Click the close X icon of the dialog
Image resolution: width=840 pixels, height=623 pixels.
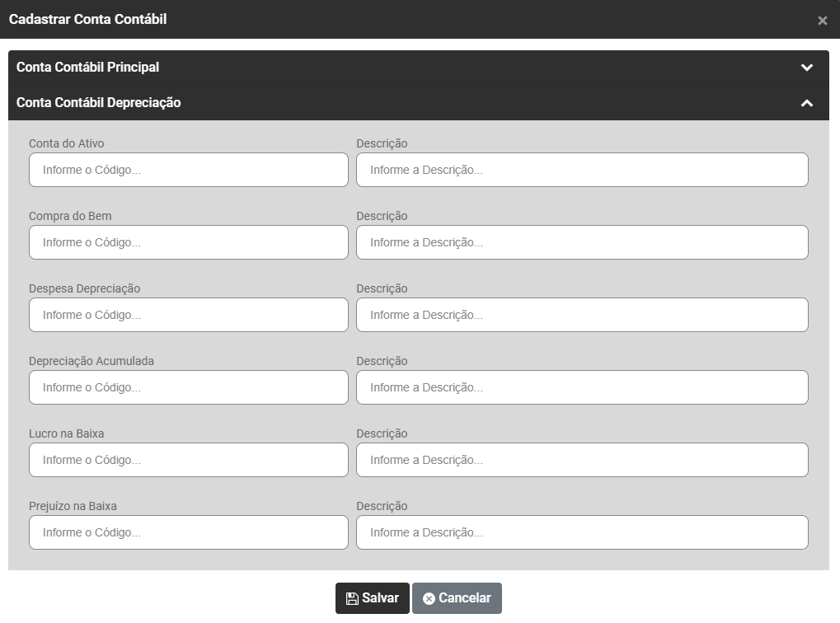[x=822, y=21]
